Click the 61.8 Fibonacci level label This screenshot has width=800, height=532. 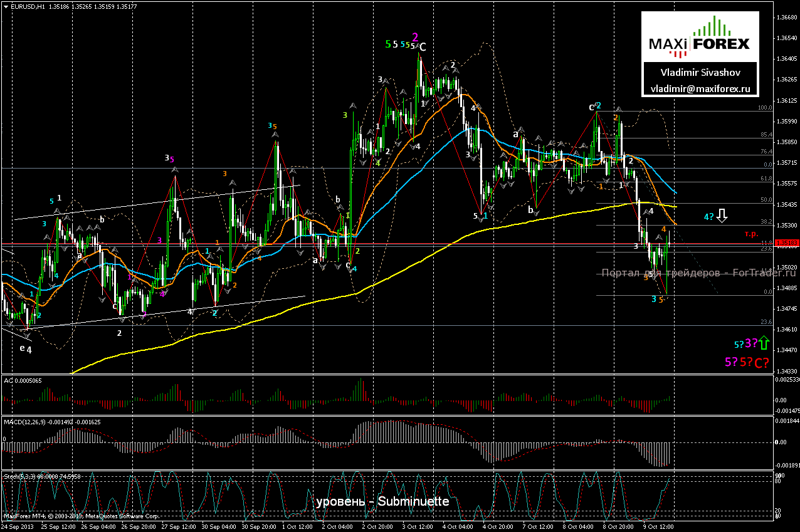pos(765,179)
